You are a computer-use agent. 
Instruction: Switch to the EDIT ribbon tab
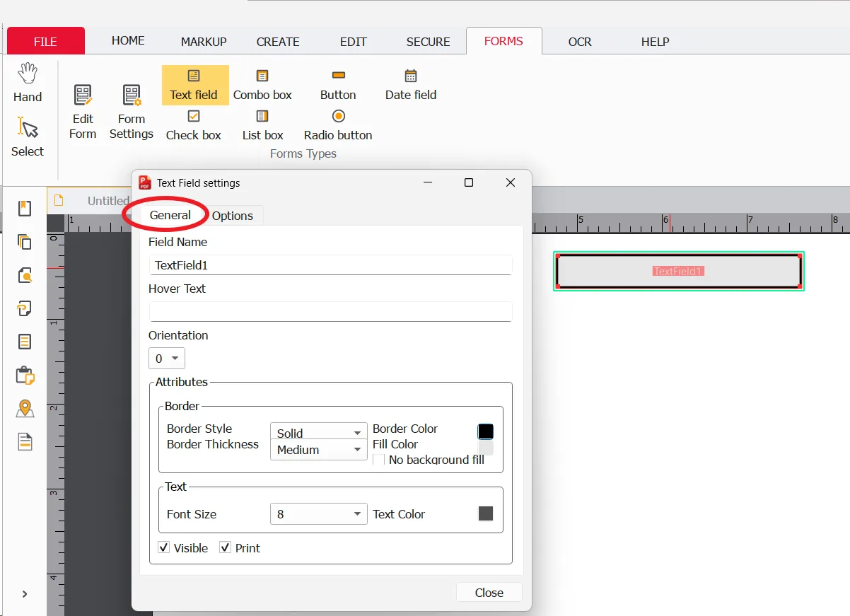[353, 41]
